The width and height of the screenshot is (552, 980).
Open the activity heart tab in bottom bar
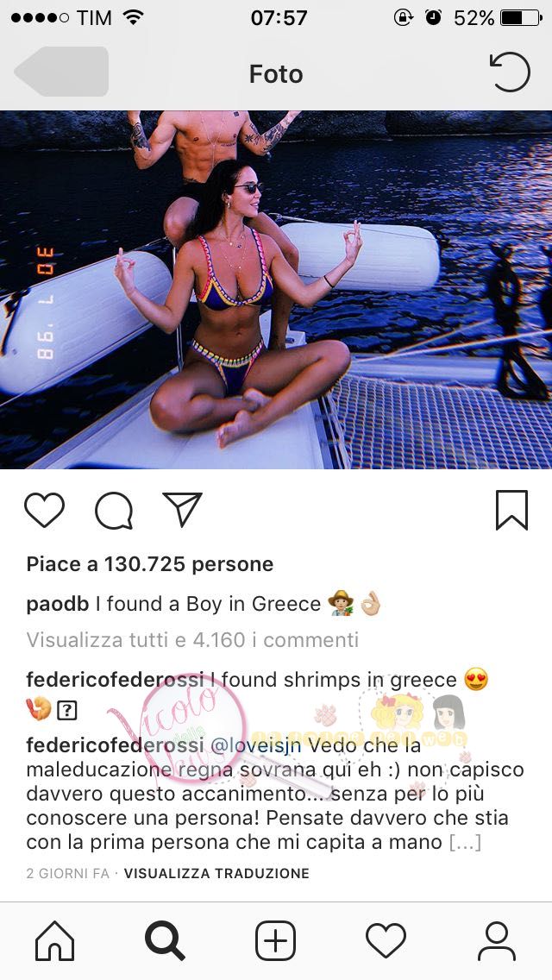pos(386,940)
